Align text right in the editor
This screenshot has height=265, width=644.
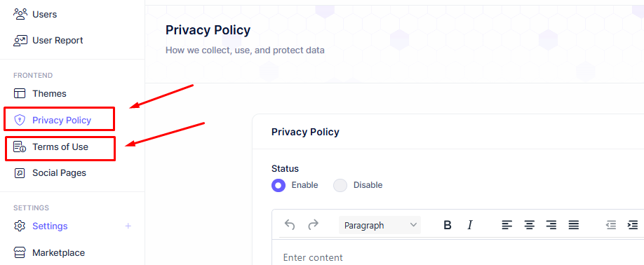point(551,225)
